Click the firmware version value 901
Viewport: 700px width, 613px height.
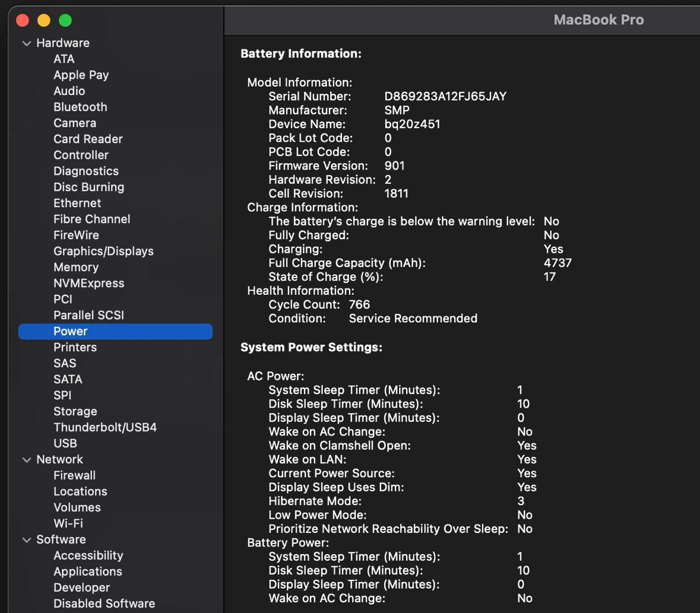(x=395, y=166)
